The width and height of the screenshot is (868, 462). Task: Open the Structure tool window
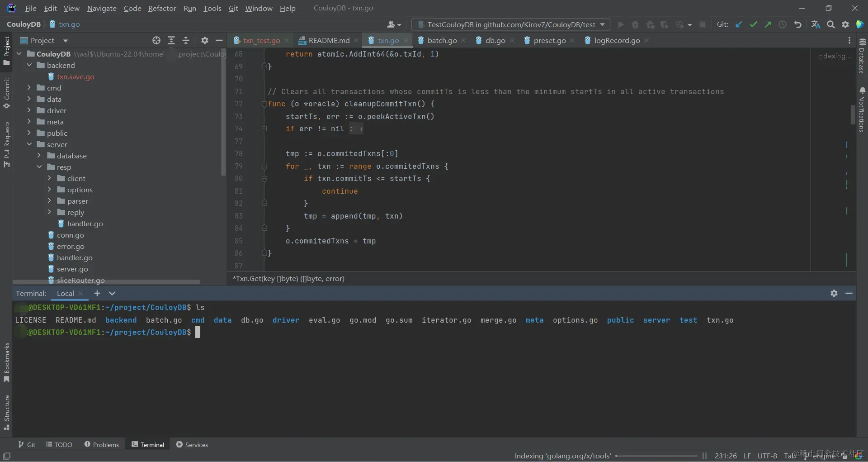pos(6,412)
